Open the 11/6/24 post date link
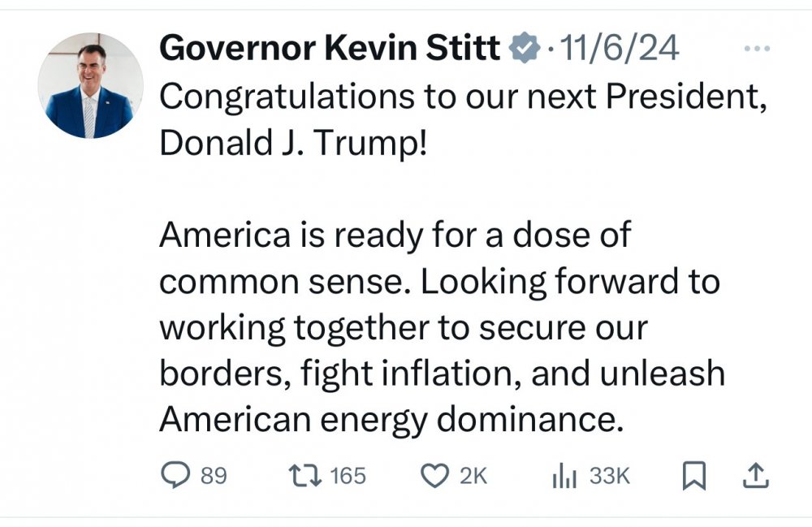The width and height of the screenshot is (812, 527). (x=620, y=50)
